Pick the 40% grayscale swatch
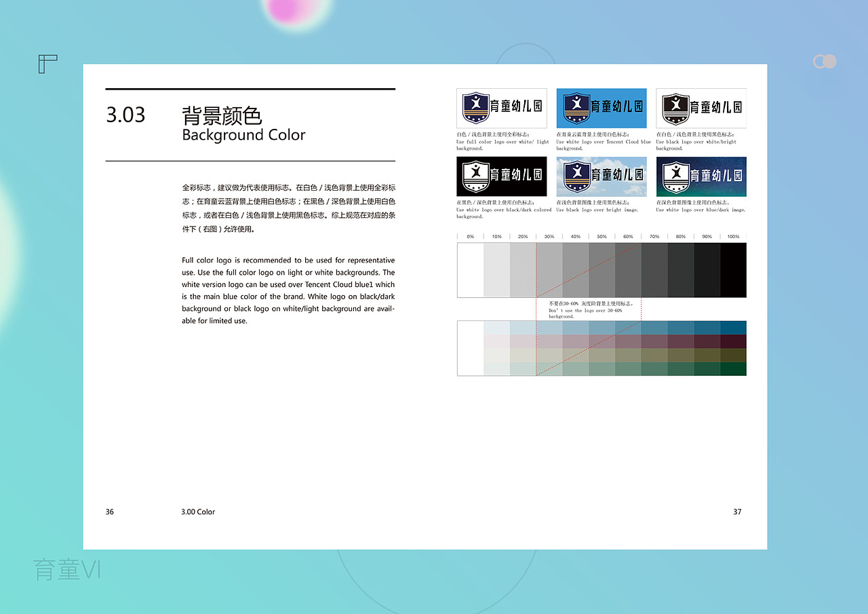The image size is (868, 614). tap(576, 270)
